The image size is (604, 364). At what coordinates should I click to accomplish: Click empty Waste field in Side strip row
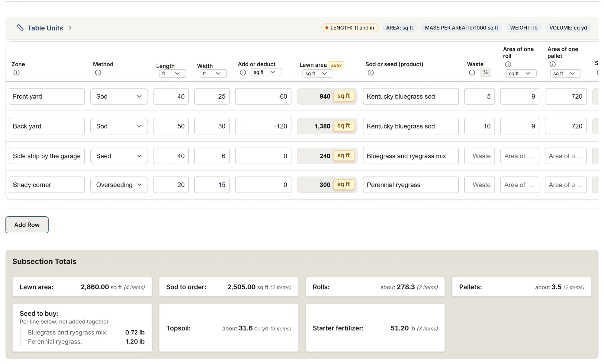pos(480,156)
